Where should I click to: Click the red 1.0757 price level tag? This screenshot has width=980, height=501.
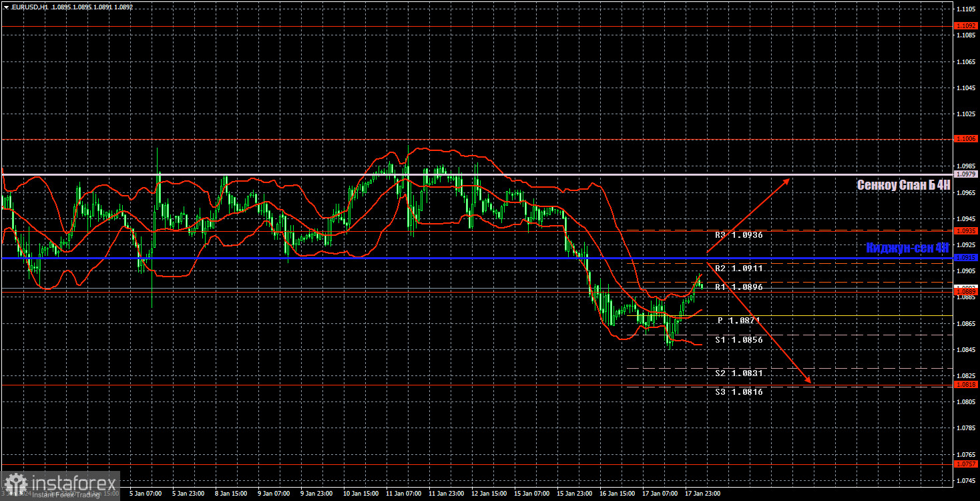tap(967, 464)
